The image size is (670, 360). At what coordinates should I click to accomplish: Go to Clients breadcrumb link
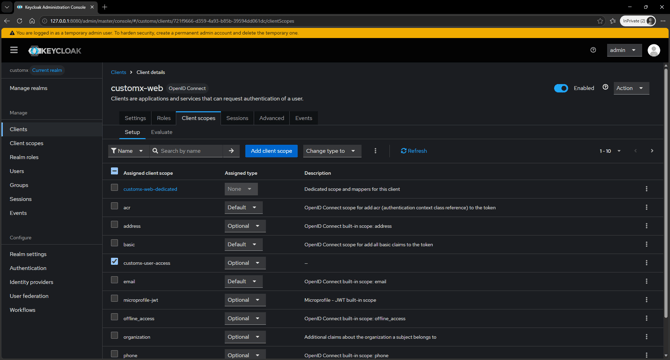(x=118, y=72)
